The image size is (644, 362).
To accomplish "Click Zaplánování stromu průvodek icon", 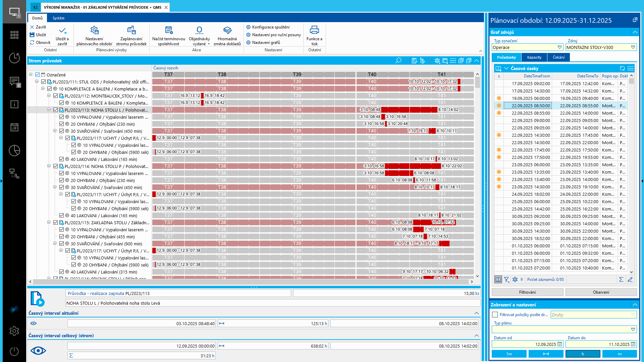I will [x=131, y=31].
